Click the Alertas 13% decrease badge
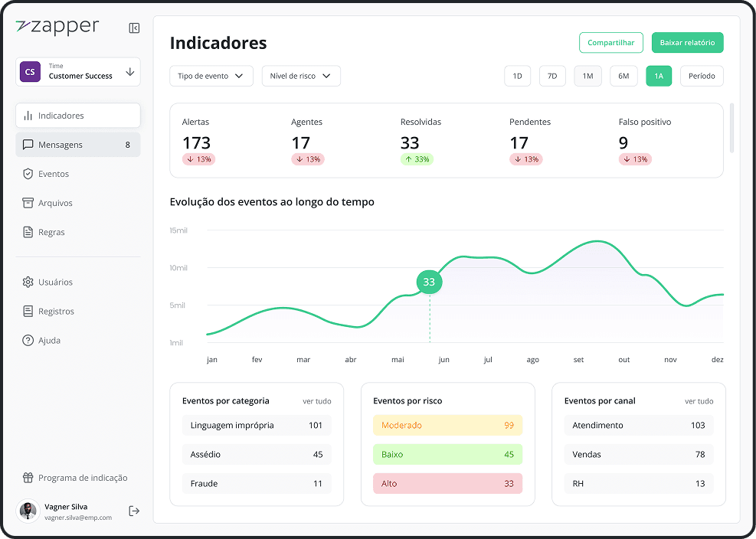The height and width of the screenshot is (539, 756). click(x=198, y=159)
